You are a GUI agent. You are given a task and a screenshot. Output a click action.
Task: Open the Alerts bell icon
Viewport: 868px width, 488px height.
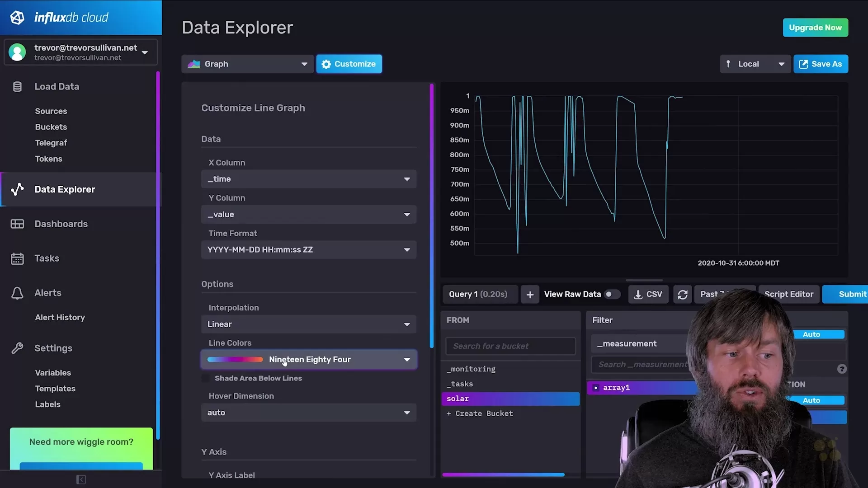click(x=17, y=293)
